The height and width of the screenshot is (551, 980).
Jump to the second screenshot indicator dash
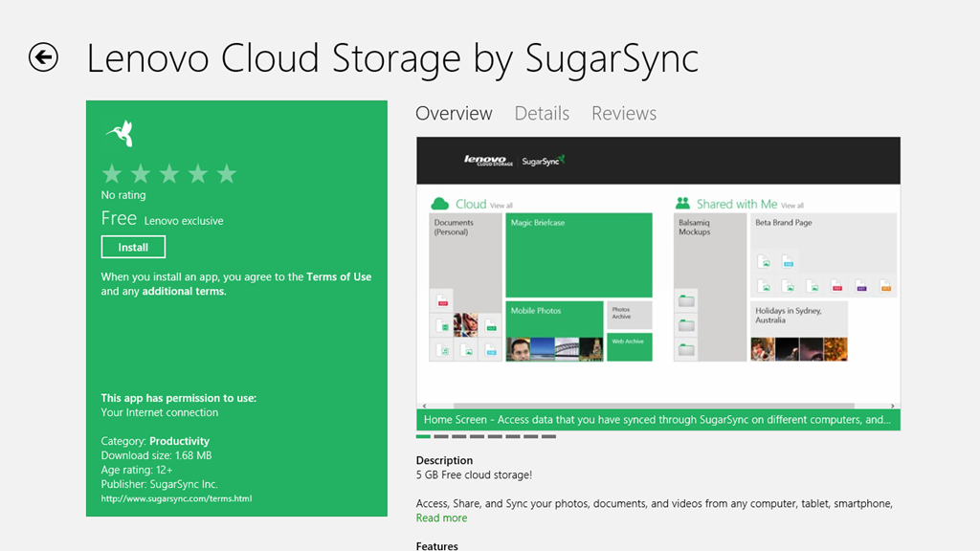(x=442, y=436)
